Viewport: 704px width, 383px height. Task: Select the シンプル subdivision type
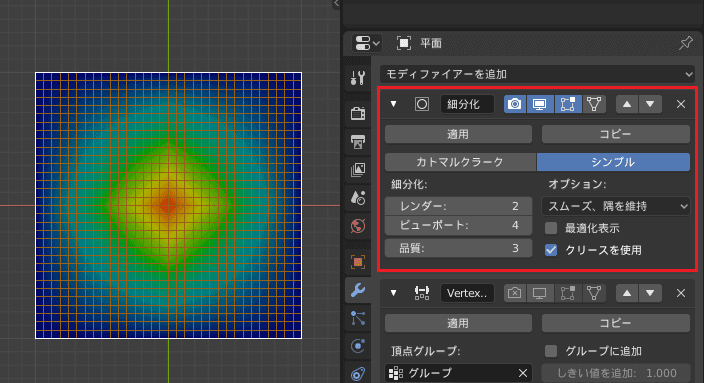(x=613, y=162)
